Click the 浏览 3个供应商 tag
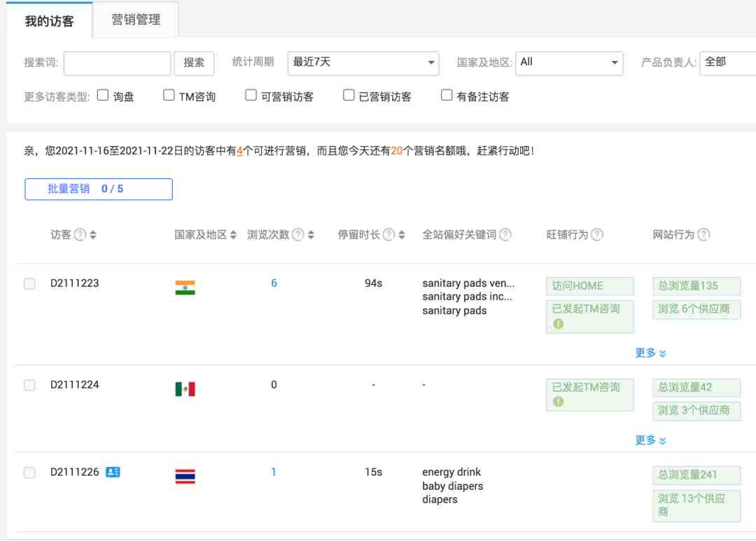Screen dimensions: 756x541 coord(696,411)
